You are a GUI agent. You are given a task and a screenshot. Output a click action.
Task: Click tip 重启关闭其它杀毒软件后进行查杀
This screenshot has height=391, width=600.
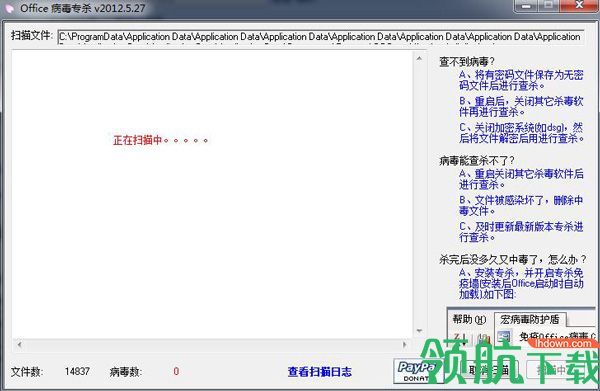tap(521, 179)
